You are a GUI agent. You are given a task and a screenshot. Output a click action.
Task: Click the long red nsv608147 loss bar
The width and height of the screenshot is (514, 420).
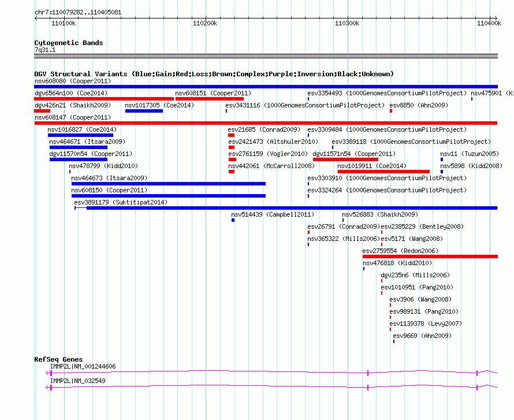point(266,123)
